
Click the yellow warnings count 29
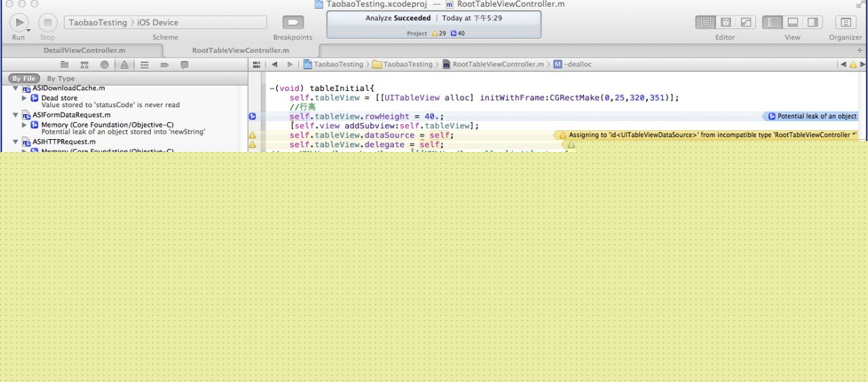click(x=439, y=33)
